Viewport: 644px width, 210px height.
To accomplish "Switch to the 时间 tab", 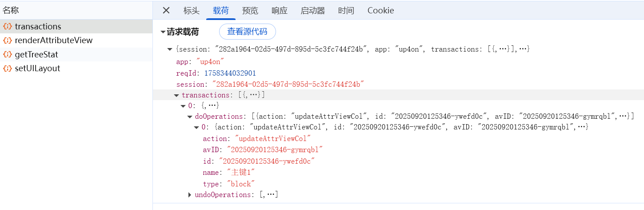I will click(346, 11).
